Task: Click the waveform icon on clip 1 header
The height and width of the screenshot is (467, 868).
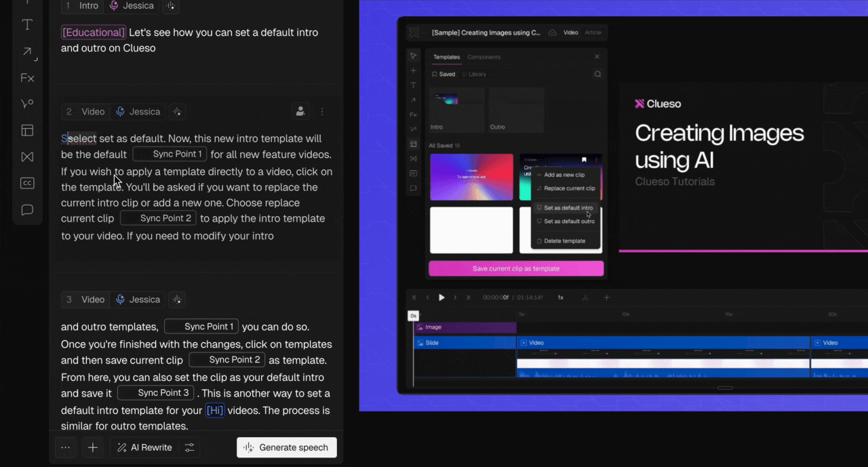Action: click(x=171, y=5)
